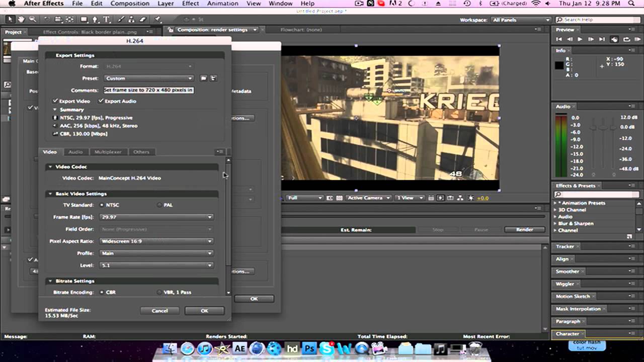The height and width of the screenshot is (362, 644).
Task: Select CBR bitrate encoding option
Action: click(x=102, y=292)
